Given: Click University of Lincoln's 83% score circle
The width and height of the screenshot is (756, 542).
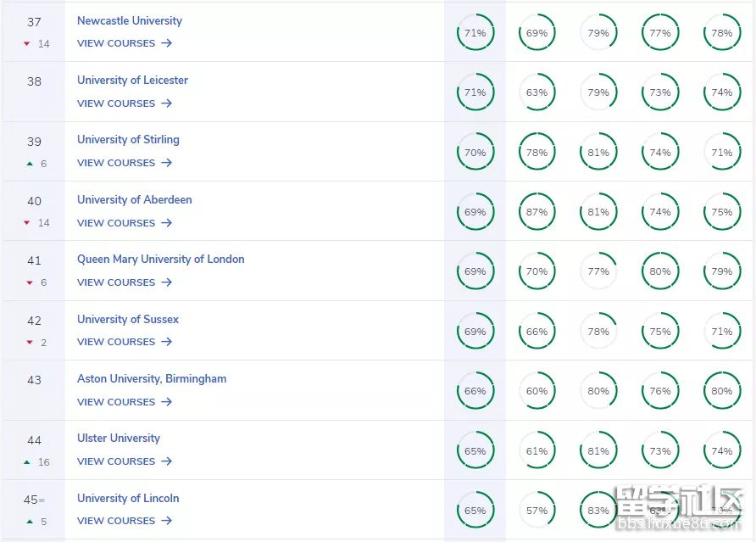Looking at the screenshot, I should [598, 511].
